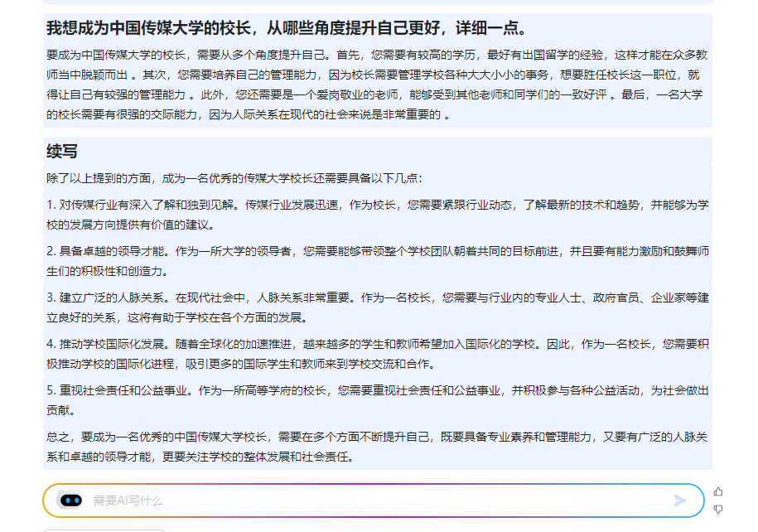Click the AI robot avatar icon
The image size is (758, 532).
tap(70, 500)
